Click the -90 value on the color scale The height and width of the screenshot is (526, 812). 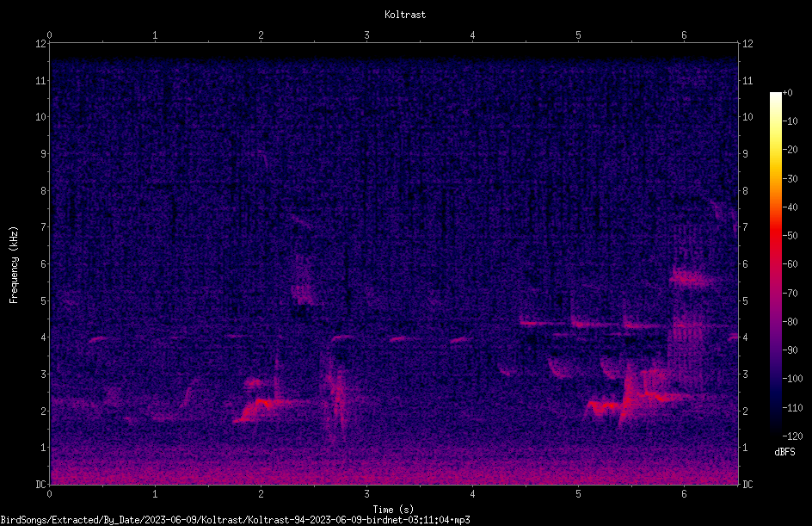tap(790, 350)
